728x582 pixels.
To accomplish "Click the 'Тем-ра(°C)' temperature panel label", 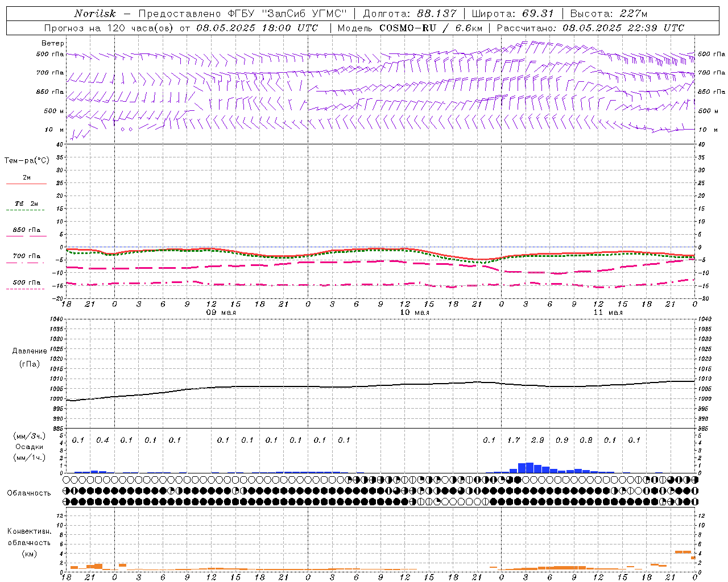I will tap(27, 161).
